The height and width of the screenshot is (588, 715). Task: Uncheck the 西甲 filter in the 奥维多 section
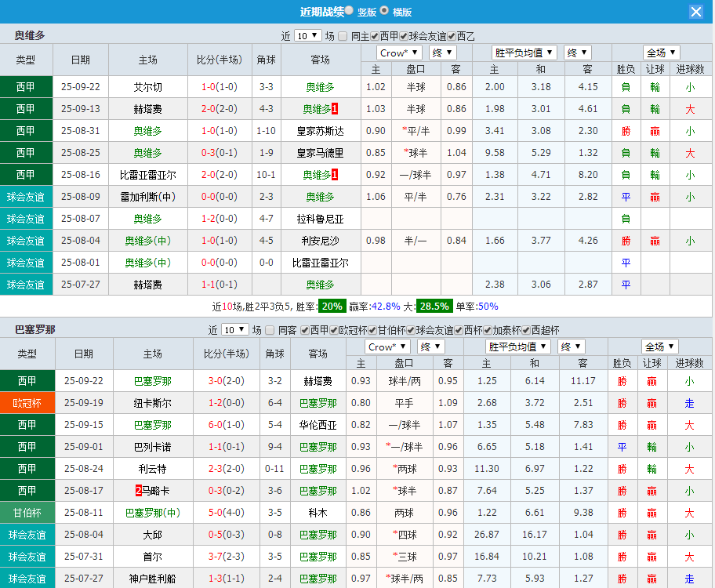pyautogui.click(x=373, y=34)
